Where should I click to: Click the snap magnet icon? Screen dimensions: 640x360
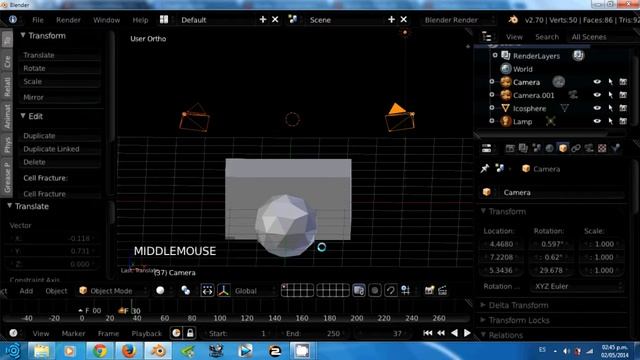(391, 290)
